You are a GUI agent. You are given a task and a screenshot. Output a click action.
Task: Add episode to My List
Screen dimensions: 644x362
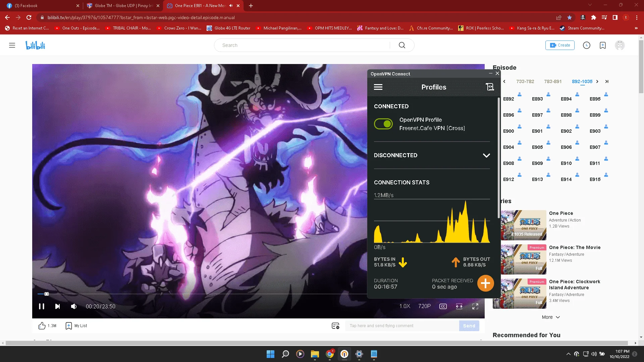pyautogui.click(x=76, y=325)
